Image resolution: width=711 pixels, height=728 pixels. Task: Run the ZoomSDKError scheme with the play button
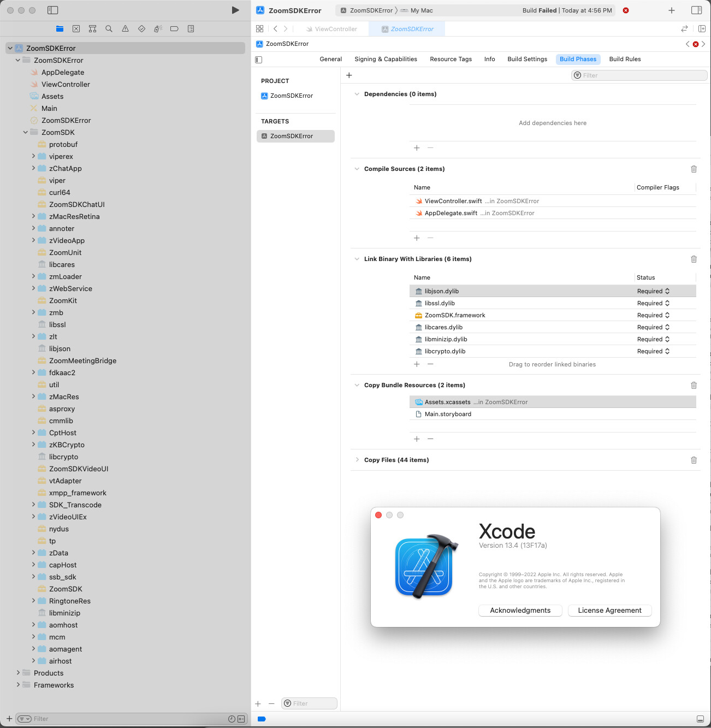[235, 10]
